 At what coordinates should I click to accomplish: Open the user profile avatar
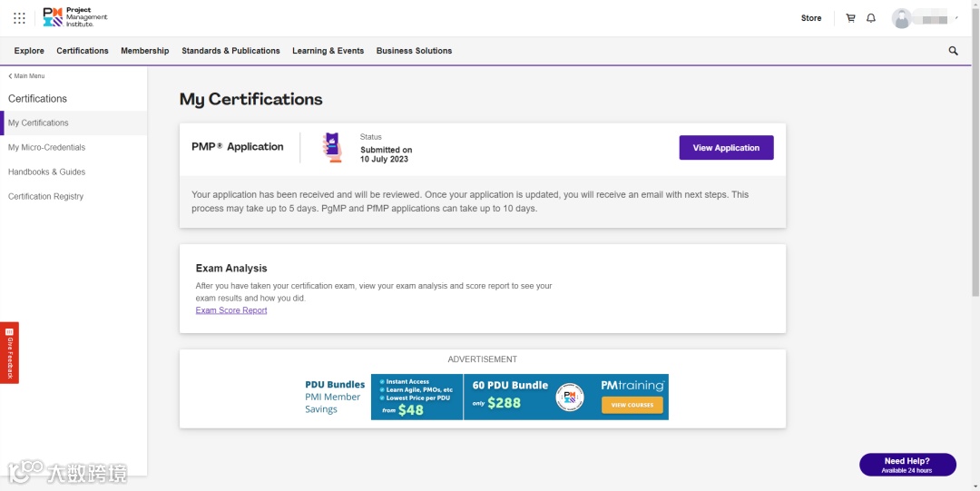tap(901, 18)
